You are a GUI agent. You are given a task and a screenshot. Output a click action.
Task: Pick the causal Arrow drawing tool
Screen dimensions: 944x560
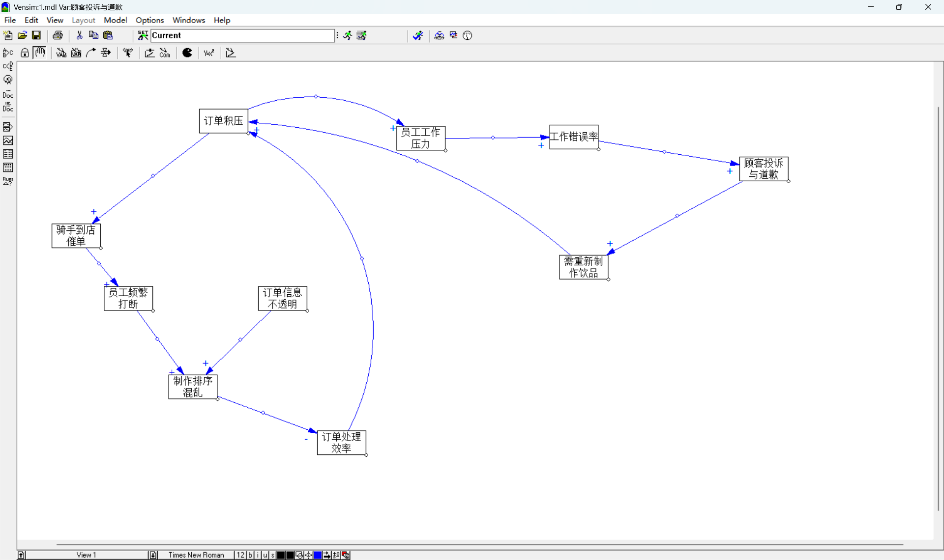(x=91, y=53)
